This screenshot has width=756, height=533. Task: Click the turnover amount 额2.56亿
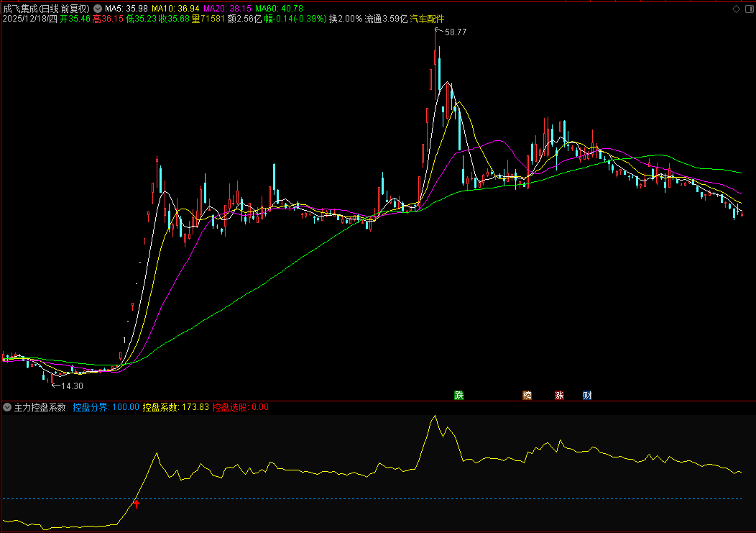tap(244, 19)
